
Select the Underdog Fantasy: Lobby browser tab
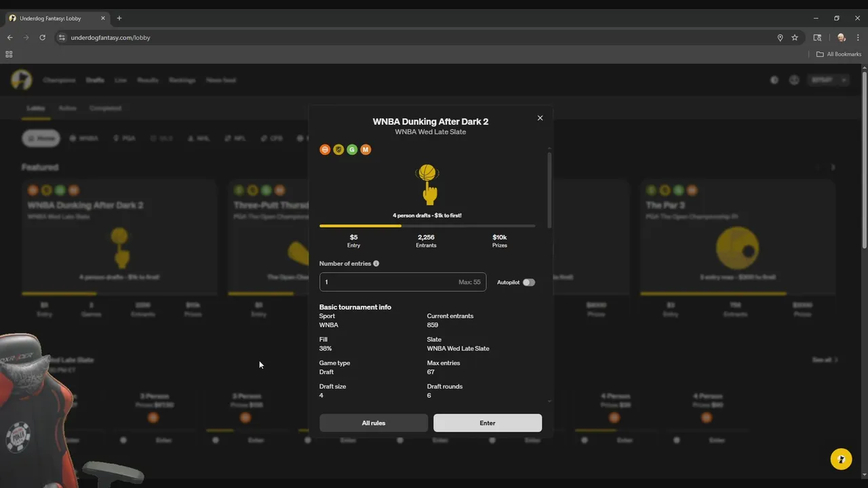[58, 18]
